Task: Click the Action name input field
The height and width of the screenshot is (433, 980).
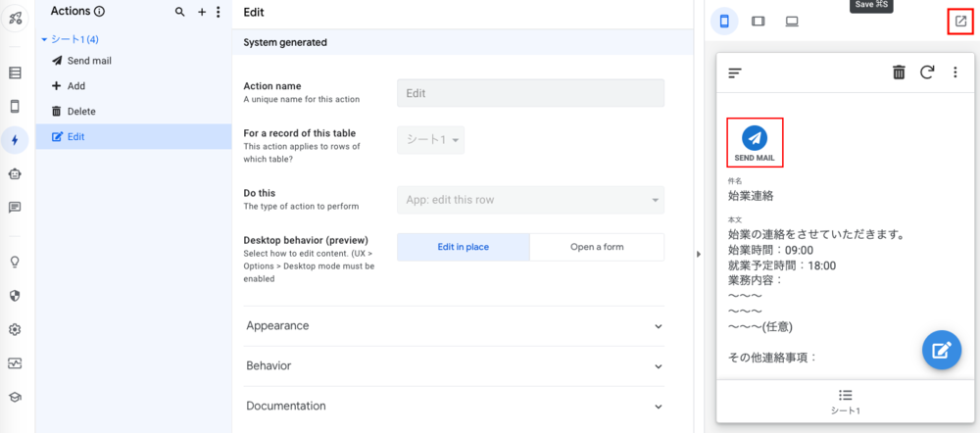Action: (530, 93)
